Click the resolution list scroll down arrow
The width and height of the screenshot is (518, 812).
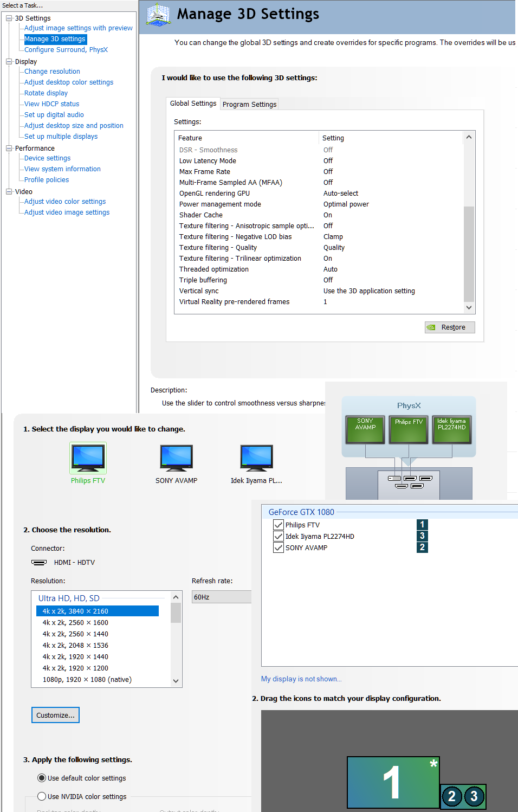176,681
